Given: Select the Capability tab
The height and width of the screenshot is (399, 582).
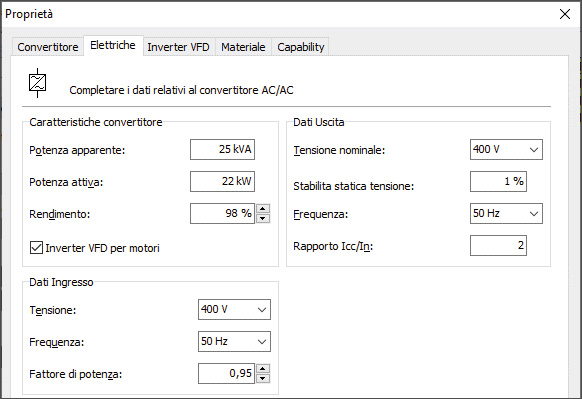Looking at the screenshot, I should click(x=301, y=47).
